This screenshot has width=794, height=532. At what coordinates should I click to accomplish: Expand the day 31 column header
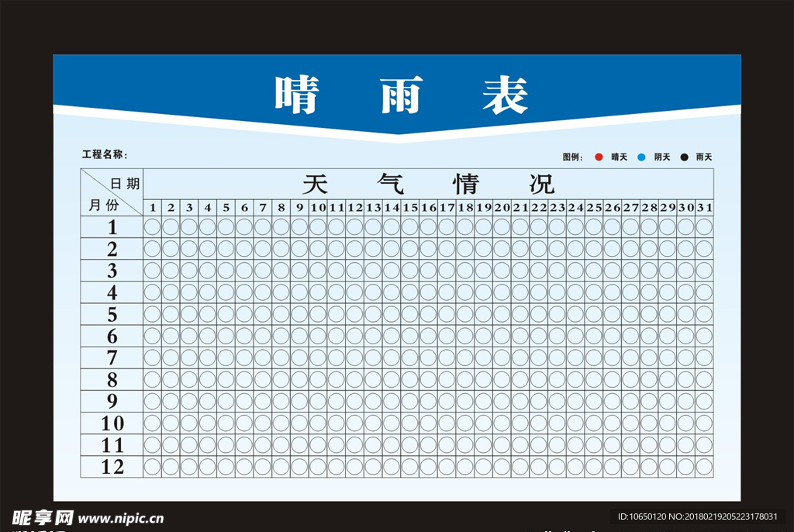704,207
